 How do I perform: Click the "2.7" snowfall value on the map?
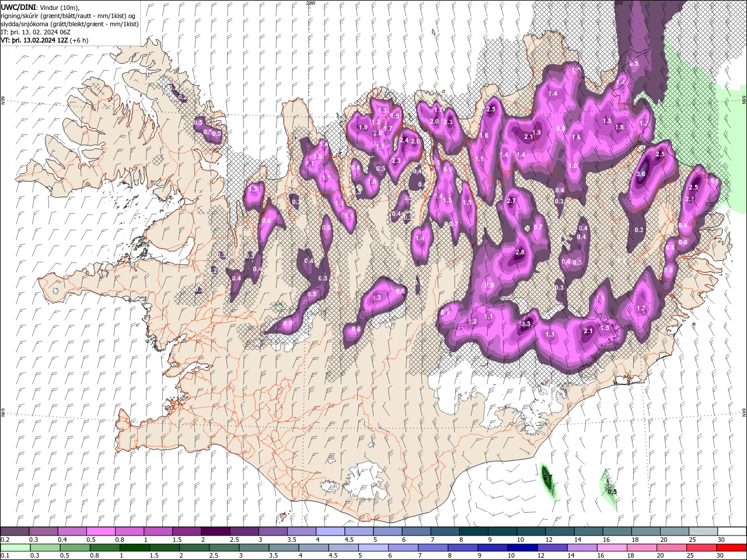pyautogui.click(x=511, y=201)
